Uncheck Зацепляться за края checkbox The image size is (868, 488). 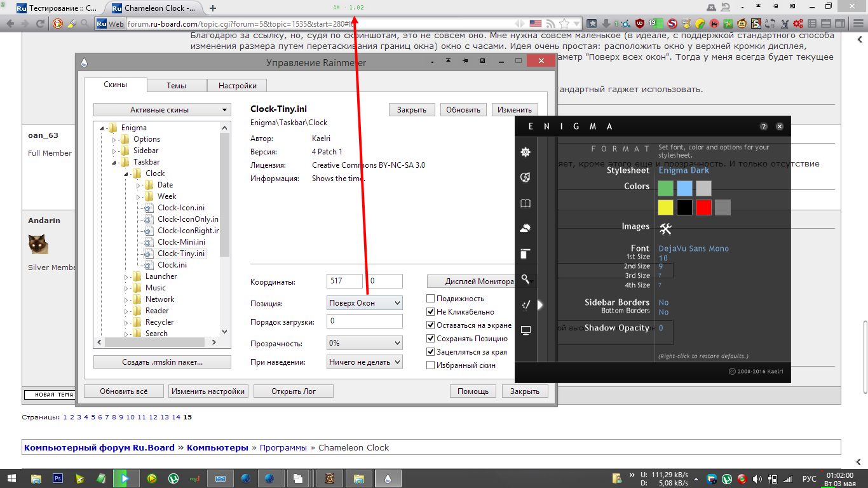(x=431, y=352)
